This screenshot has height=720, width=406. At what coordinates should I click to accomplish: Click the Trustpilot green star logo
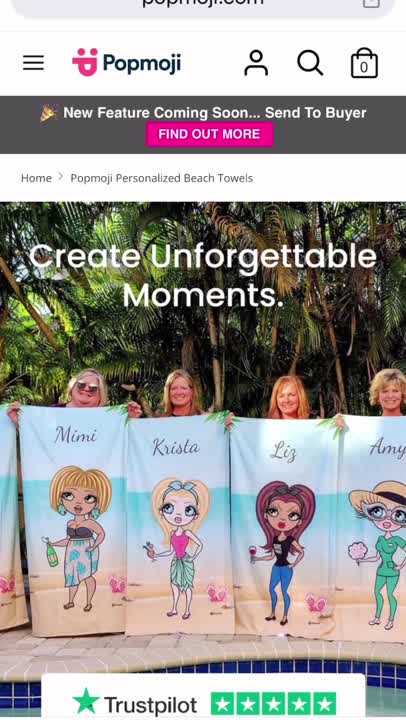point(86,701)
